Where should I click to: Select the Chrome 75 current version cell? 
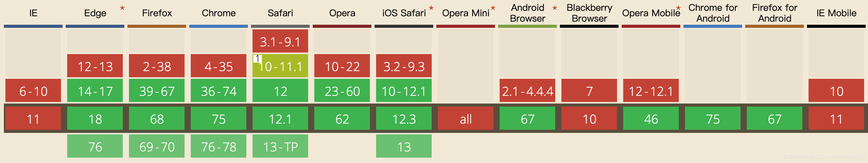point(219,118)
